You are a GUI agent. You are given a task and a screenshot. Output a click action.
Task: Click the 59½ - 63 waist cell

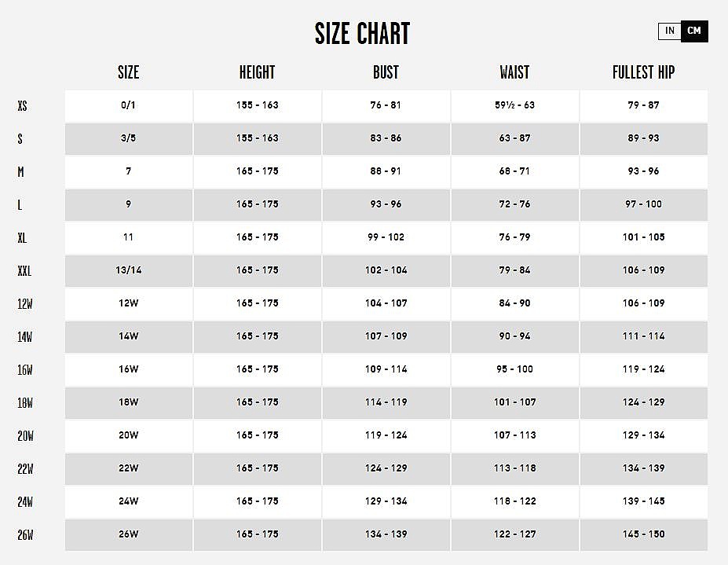coord(515,105)
